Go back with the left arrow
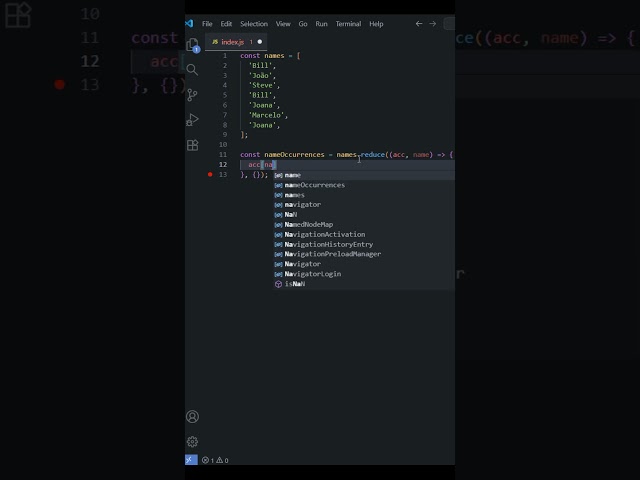This screenshot has height=480, width=640. click(x=419, y=24)
